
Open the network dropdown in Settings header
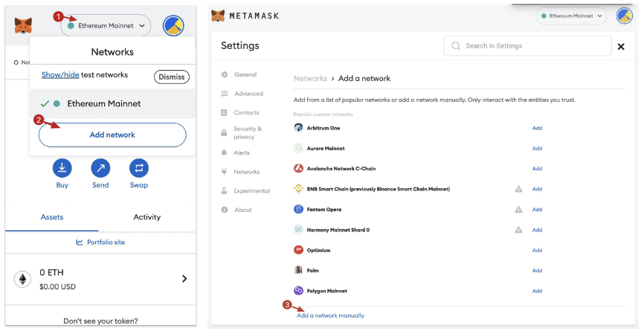tap(571, 16)
